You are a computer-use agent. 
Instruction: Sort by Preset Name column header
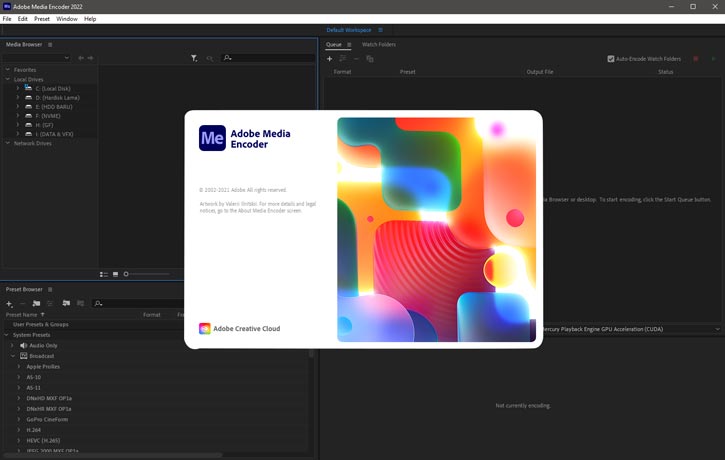pyautogui.click(x=21, y=315)
